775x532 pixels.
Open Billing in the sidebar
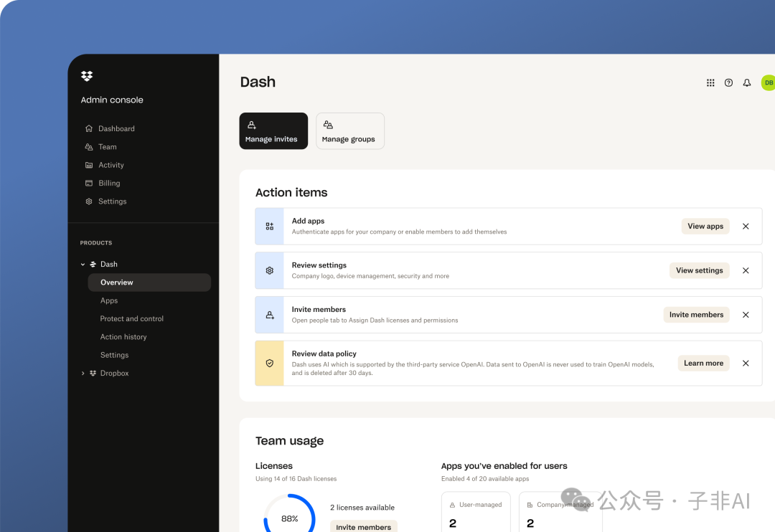(109, 184)
